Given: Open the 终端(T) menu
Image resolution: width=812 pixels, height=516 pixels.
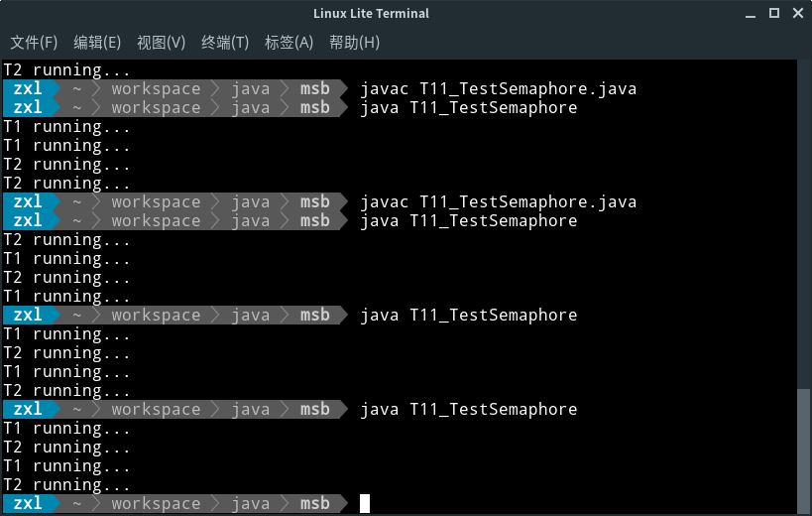Looking at the screenshot, I should 225,43.
